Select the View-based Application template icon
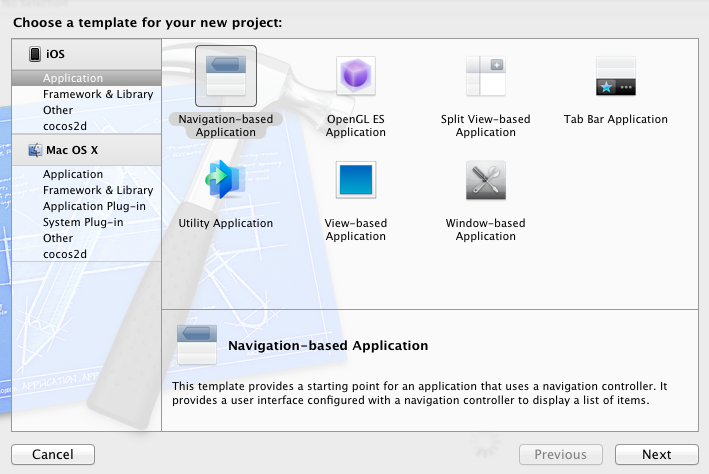 point(356,180)
